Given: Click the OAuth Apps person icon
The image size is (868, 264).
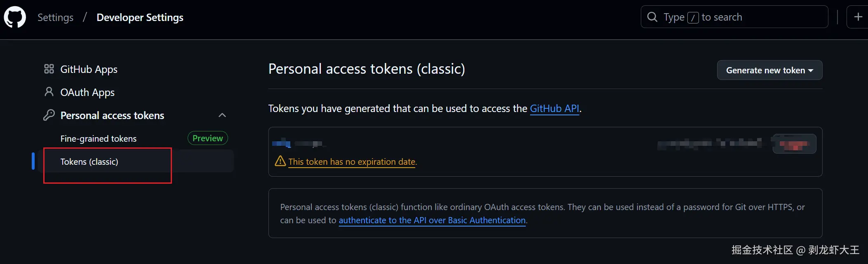Looking at the screenshot, I should tap(49, 92).
